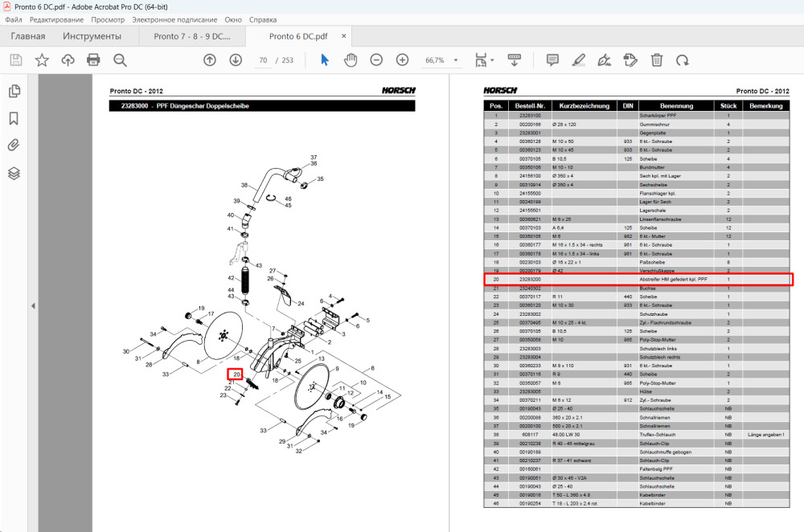Viewport: 804px width, 532px height.
Task: Activate the selection arrow tool
Action: [x=325, y=60]
